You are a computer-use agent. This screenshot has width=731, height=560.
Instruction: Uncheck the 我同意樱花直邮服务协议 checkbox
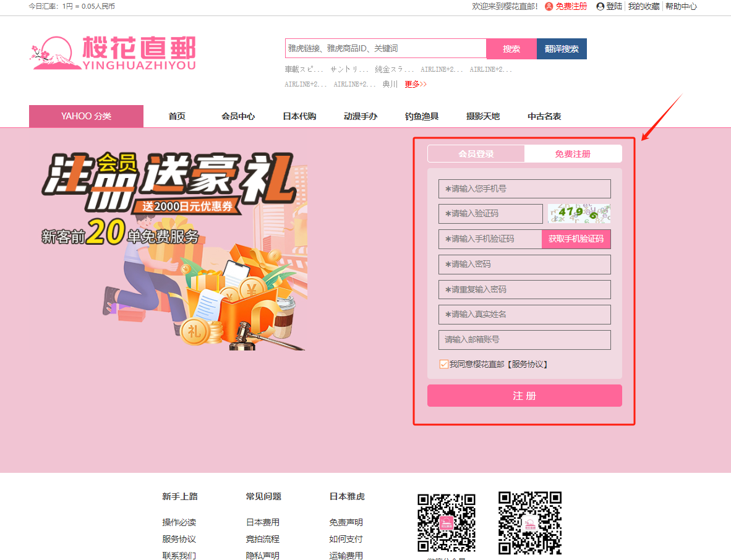(x=443, y=364)
